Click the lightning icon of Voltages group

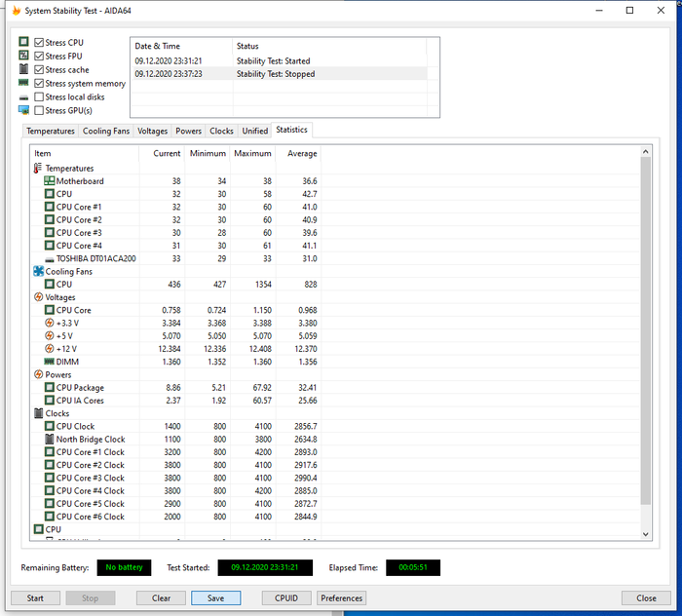(x=38, y=297)
